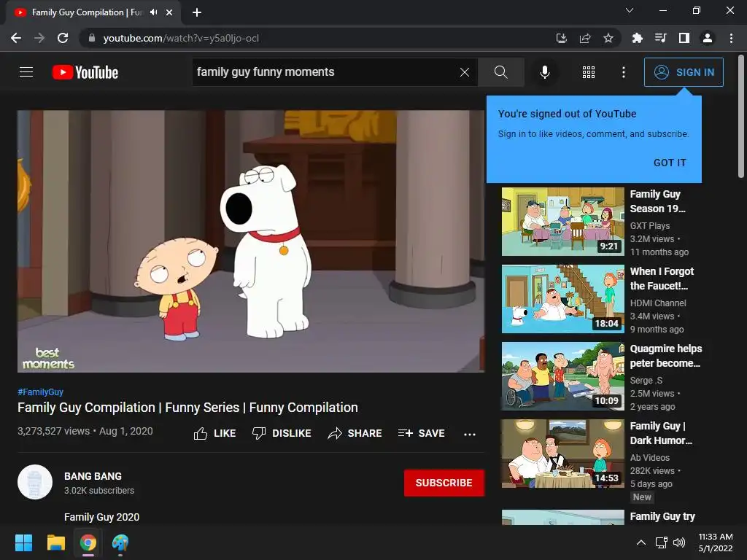Show hidden tray icons chevron
The width and height of the screenshot is (747, 560).
pyautogui.click(x=641, y=542)
